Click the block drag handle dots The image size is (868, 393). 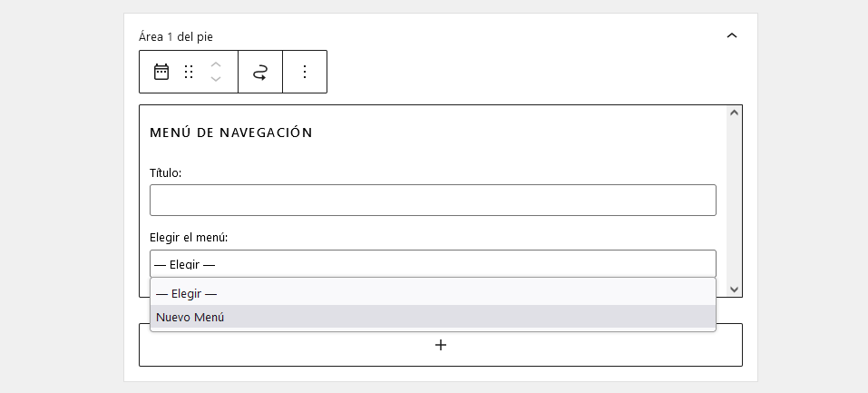click(x=189, y=72)
